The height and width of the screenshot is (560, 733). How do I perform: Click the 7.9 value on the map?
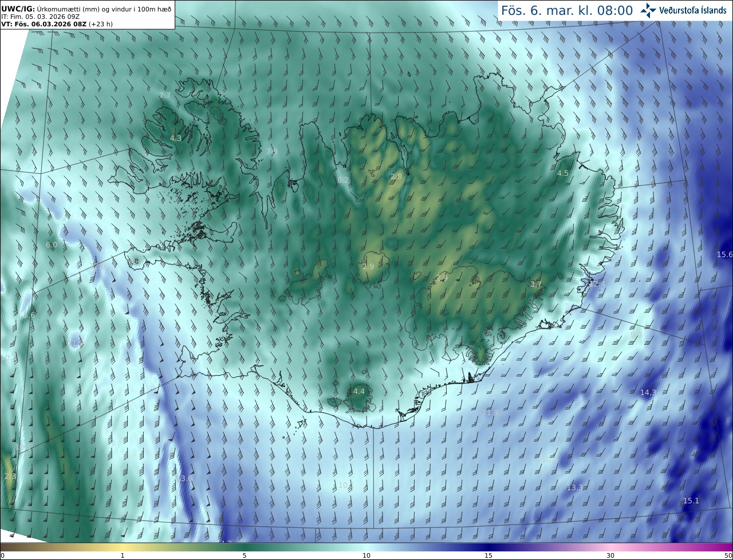(271, 151)
